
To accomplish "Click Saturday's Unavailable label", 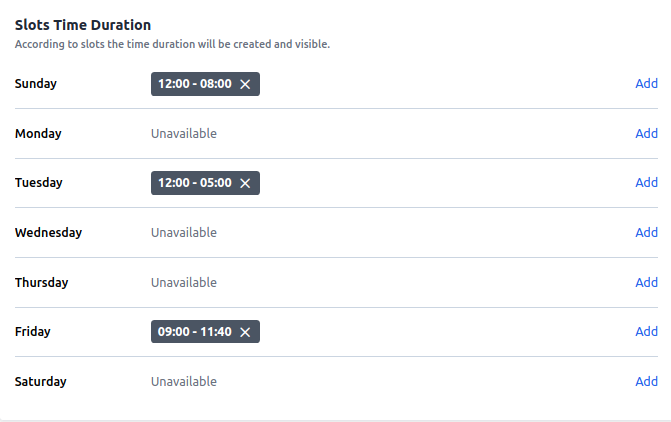I will [184, 382].
